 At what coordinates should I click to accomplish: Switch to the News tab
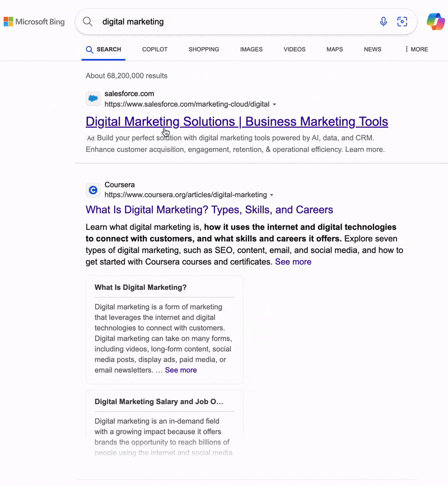372,49
